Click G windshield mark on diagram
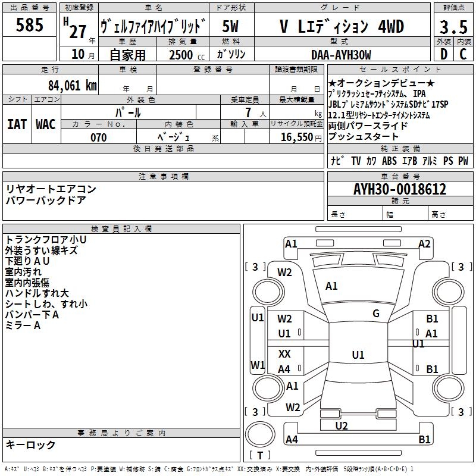 pyautogui.click(x=376, y=314)
